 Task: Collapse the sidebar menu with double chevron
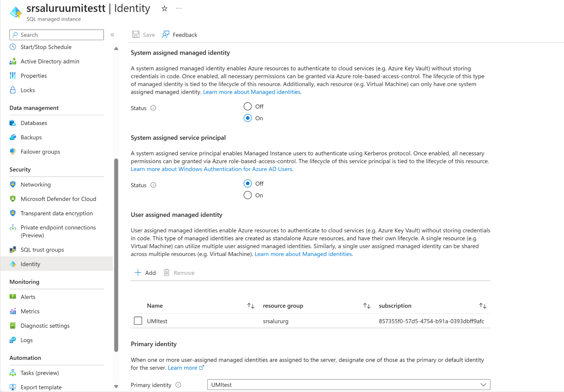pyautogui.click(x=112, y=35)
